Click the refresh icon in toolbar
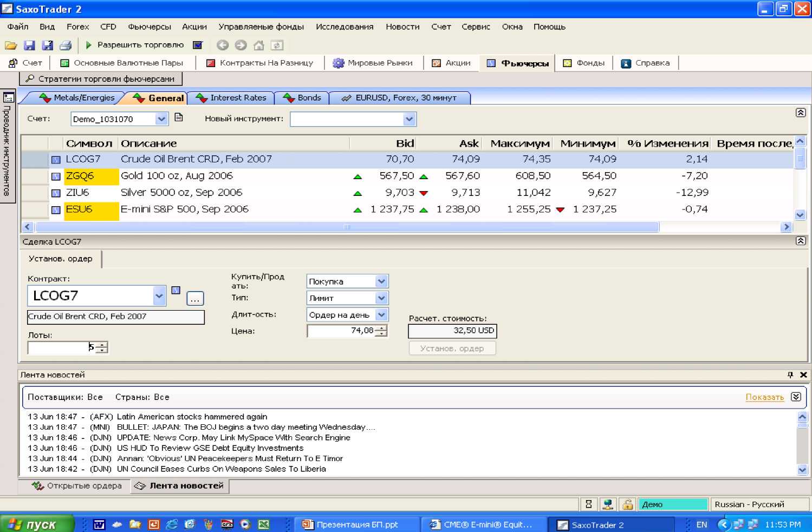This screenshot has height=532, width=812. (277, 45)
